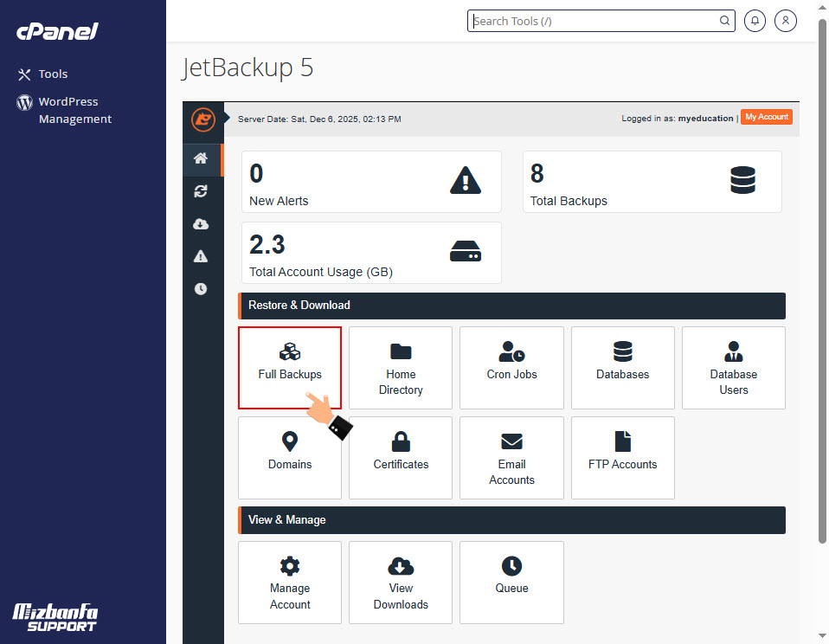
Task: Open the alerts warning icon in sidebar
Action: (201, 256)
